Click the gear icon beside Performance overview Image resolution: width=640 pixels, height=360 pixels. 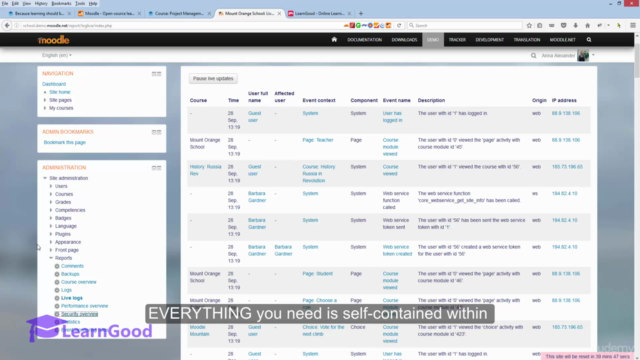click(57, 306)
